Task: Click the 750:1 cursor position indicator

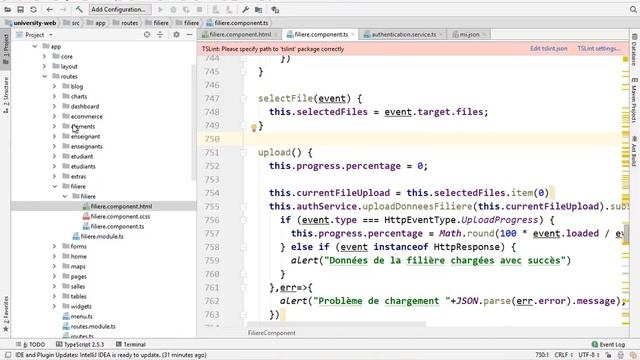Action: (x=542, y=355)
